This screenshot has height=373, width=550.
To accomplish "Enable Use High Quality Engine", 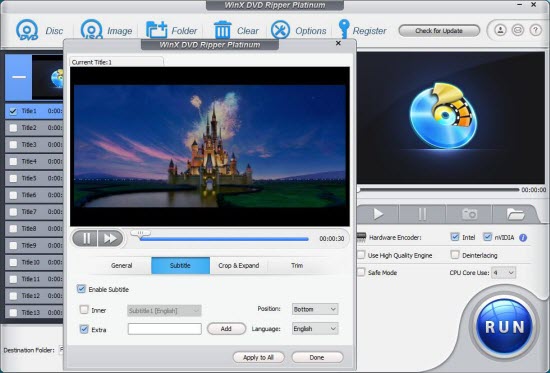I will click(361, 255).
